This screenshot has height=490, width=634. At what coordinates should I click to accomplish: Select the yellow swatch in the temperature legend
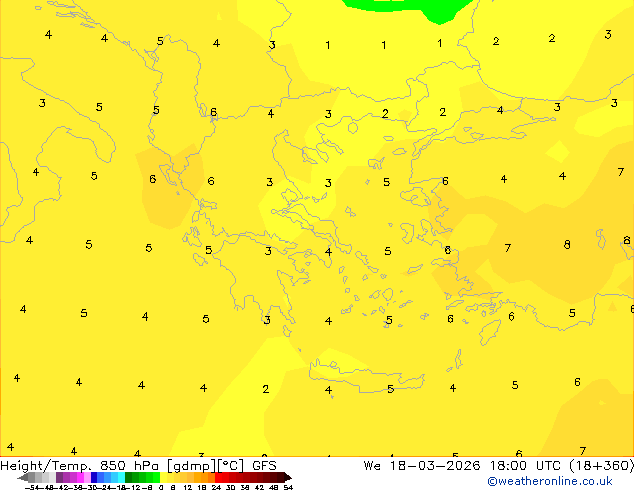tap(164, 478)
